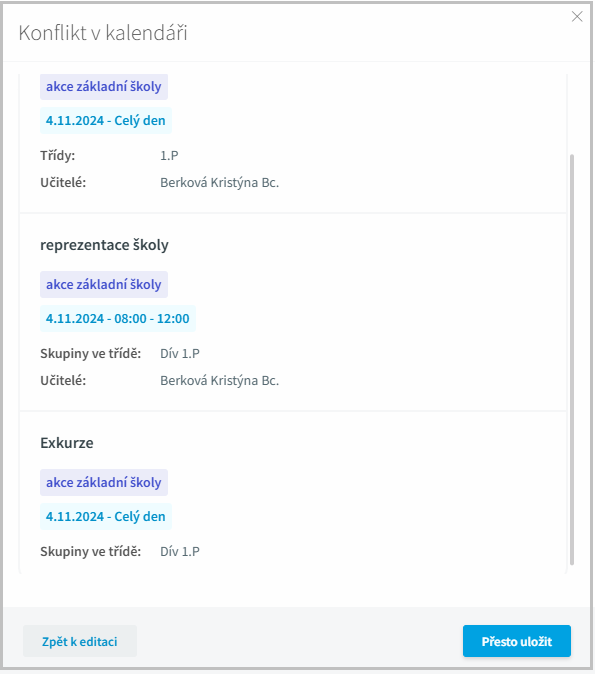Click the Přesto uložit button
Screen dimensions: 595x674
[517, 641]
